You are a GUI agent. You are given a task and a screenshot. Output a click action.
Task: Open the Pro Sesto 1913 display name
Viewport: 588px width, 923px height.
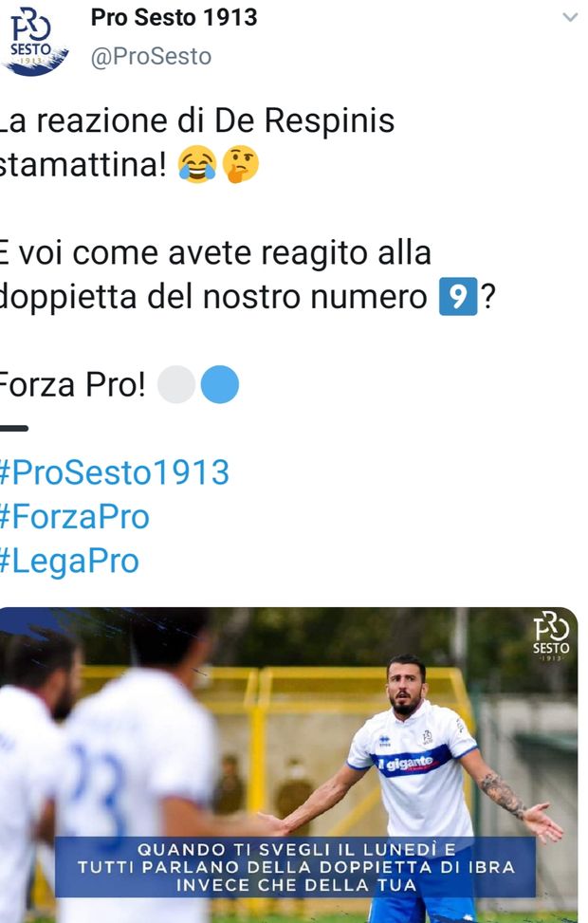pos(174,18)
